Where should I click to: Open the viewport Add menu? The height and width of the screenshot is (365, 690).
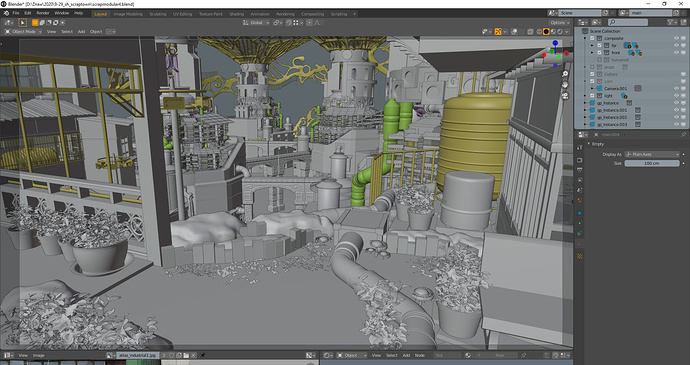click(81, 32)
